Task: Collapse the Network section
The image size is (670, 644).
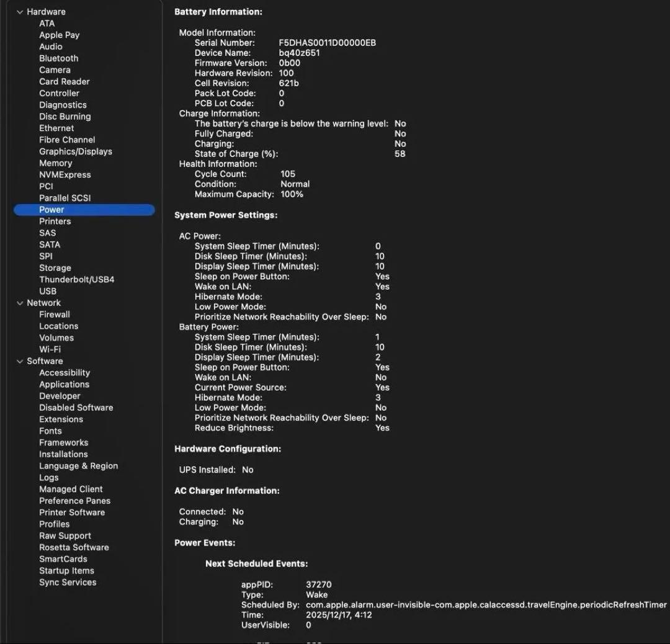Action: [19, 303]
